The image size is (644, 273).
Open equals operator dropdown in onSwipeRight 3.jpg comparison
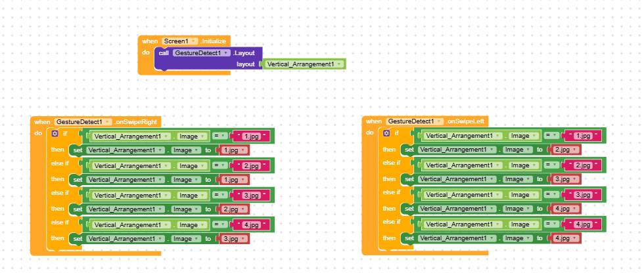[219, 196]
